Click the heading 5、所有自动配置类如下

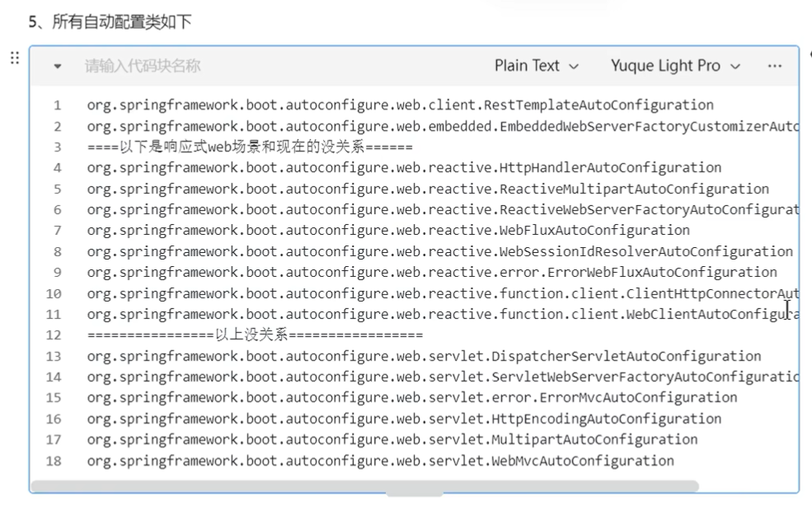coord(110,21)
